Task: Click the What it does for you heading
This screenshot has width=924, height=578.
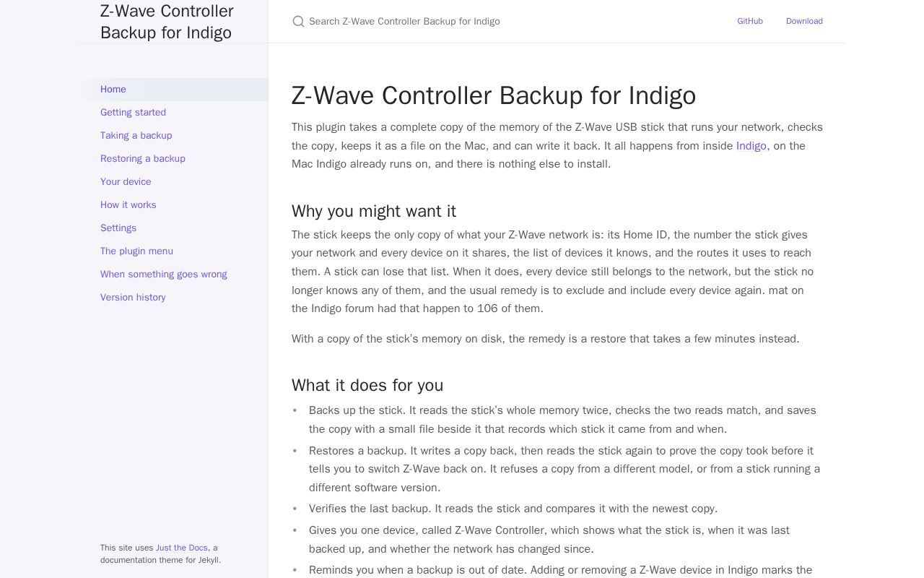Action: tap(367, 385)
